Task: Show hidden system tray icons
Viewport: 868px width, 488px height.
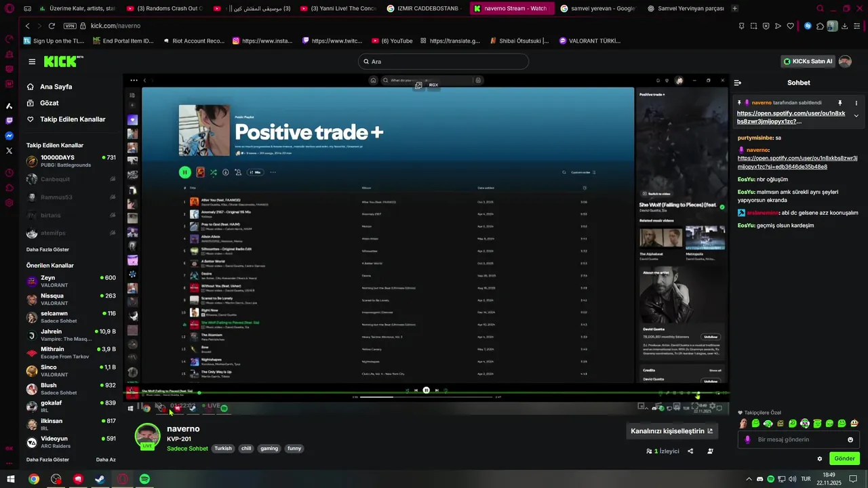Action: (749, 479)
